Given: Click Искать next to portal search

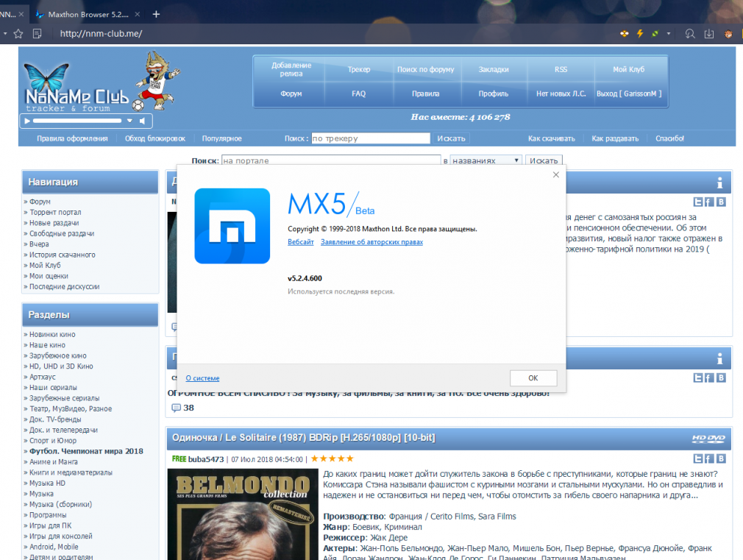Looking at the screenshot, I should pos(544,160).
